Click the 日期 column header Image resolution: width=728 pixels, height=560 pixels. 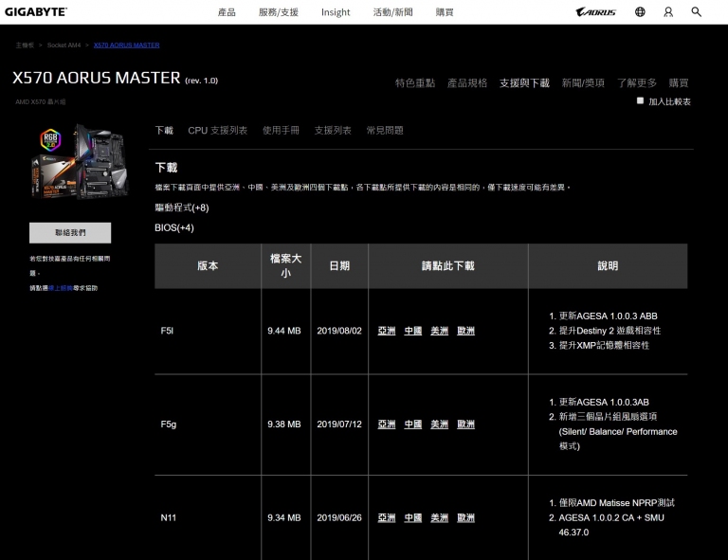(x=339, y=266)
